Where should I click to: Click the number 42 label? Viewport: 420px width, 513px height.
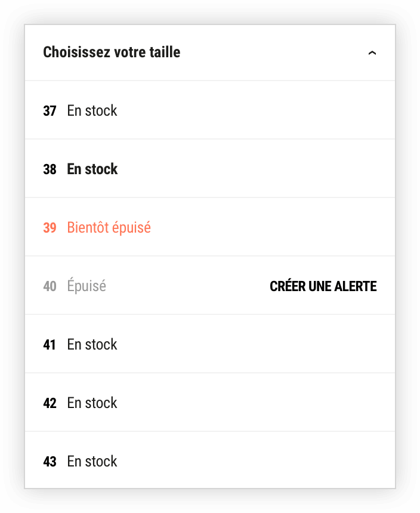[x=50, y=404]
